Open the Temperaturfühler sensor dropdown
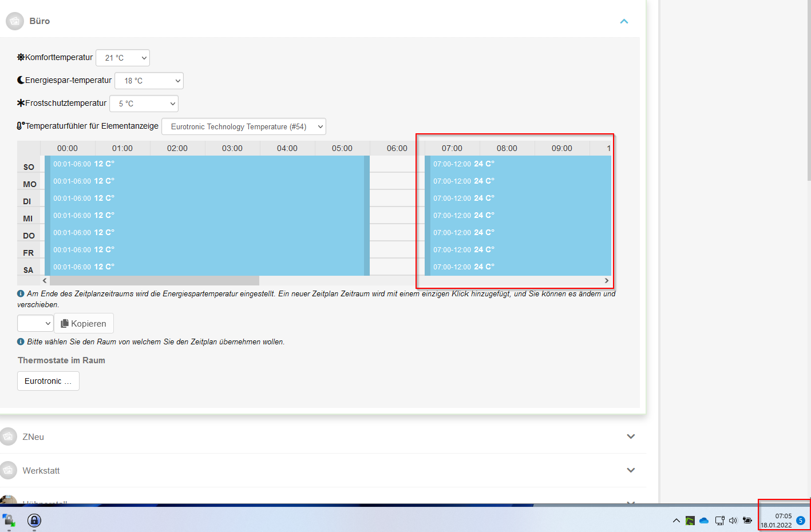The width and height of the screenshot is (811, 532). tap(244, 126)
